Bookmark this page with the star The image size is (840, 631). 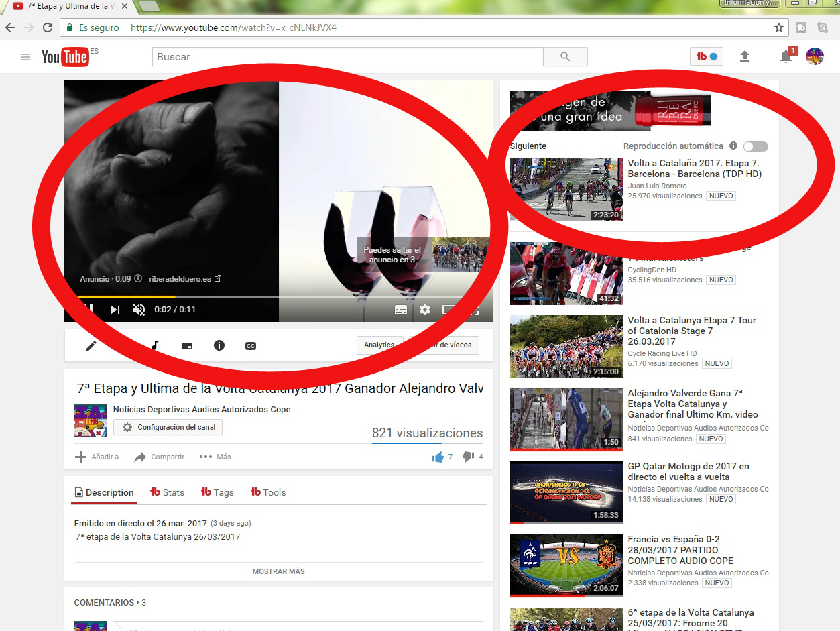point(778,28)
